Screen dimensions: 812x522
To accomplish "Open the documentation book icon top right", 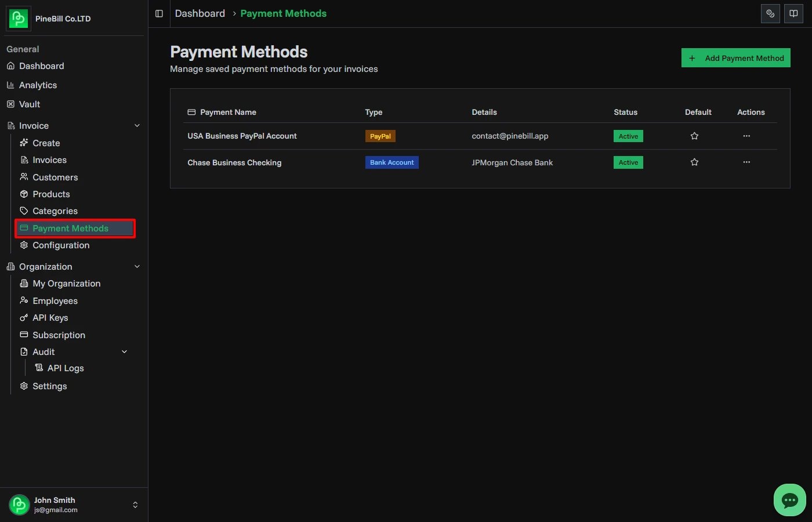I will 793,13.
